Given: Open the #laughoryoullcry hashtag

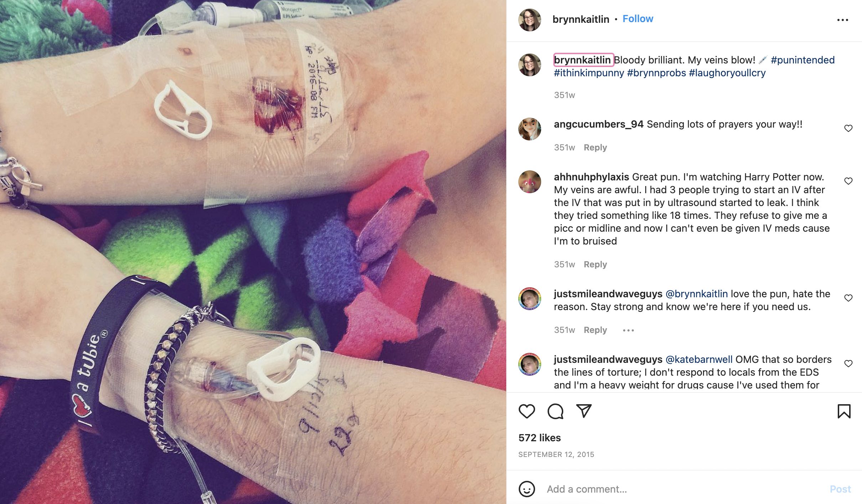Looking at the screenshot, I should [727, 73].
